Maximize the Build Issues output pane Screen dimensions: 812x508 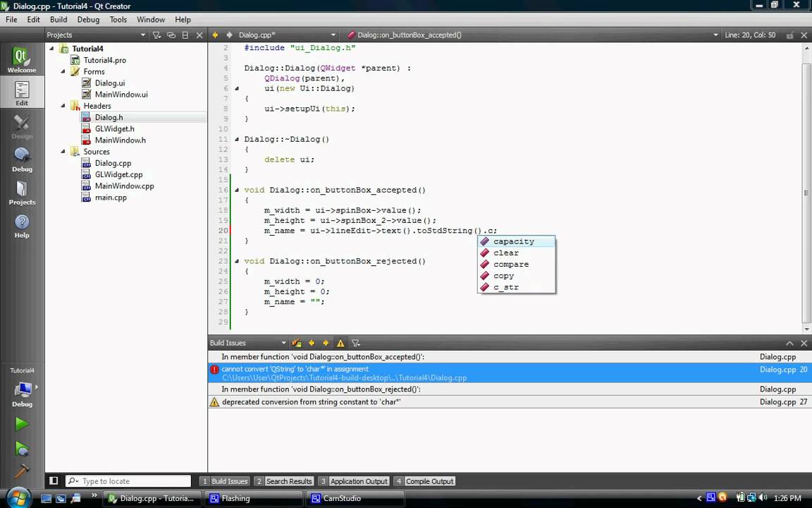pos(789,343)
